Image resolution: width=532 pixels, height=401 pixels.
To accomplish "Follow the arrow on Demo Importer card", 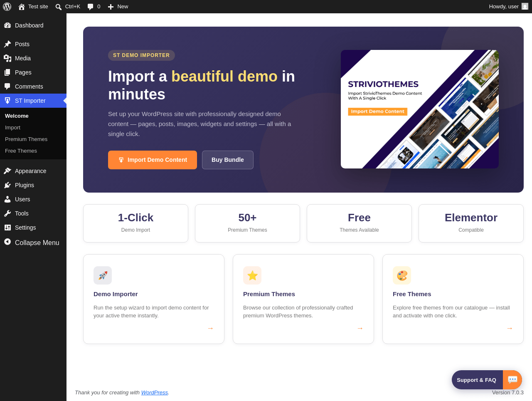I will pos(210,328).
